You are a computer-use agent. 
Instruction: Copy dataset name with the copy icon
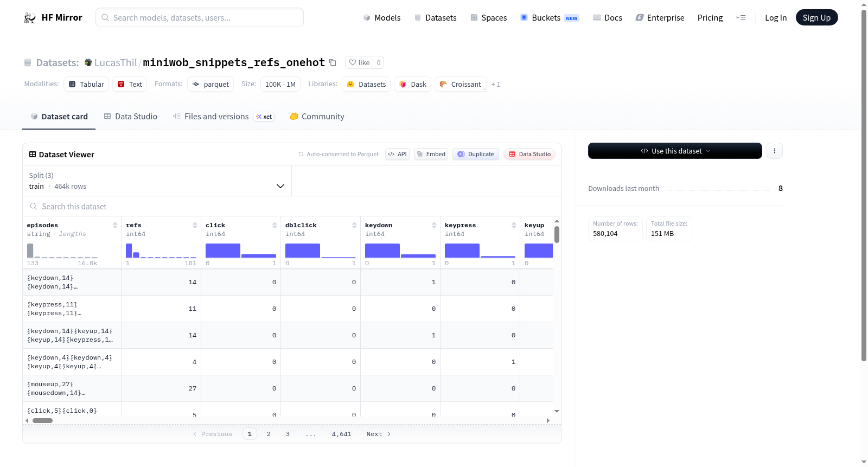click(x=333, y=63)
